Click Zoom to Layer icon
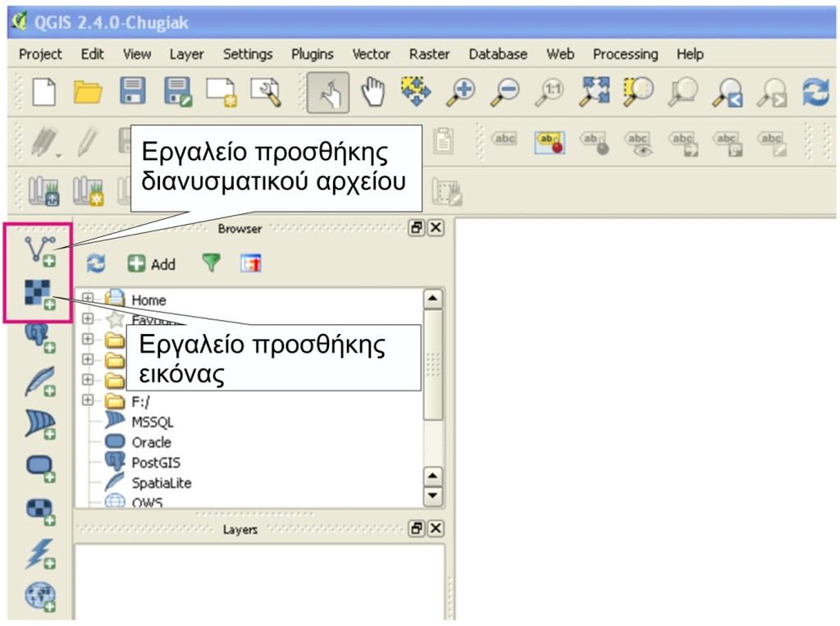840x626 pixels. (683, 92)
